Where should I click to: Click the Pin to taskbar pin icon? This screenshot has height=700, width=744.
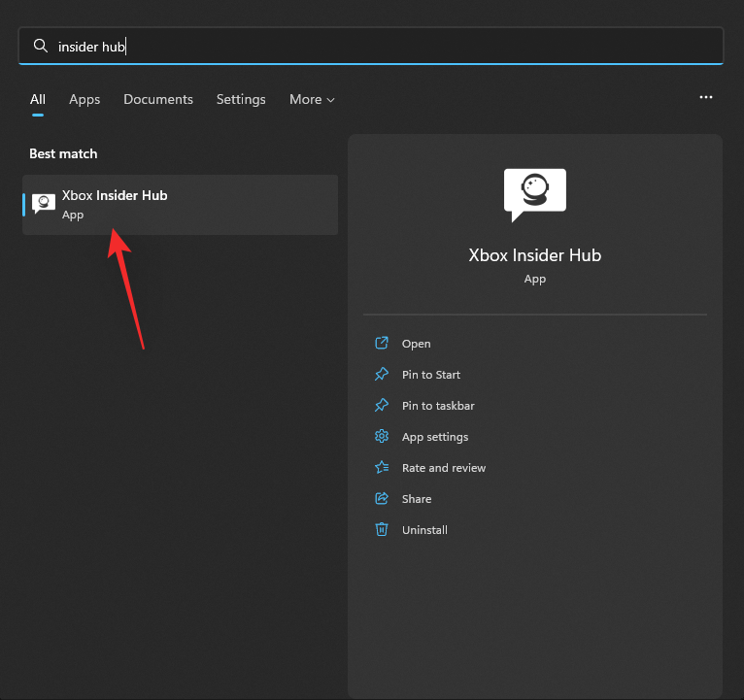pyautogui.click(x=382, y=406)
